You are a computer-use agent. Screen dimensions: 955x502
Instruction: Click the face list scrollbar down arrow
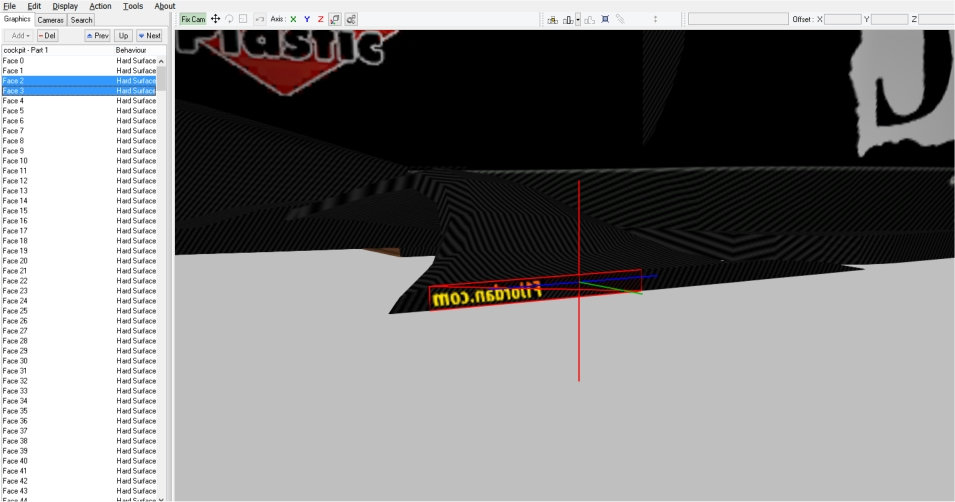(x=161, y=499)
